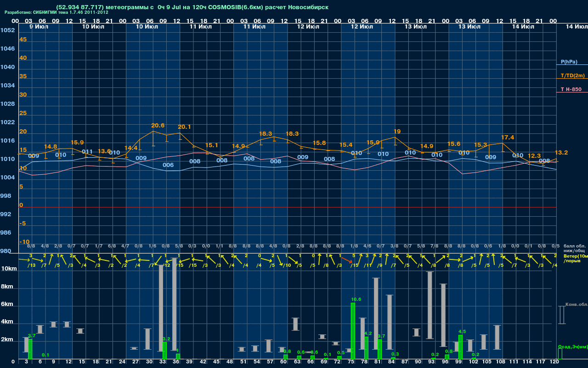The height and width of the screenshot is (368, 588).
Task: Select the P(hPa) legend label
Action: pos(569,62)
